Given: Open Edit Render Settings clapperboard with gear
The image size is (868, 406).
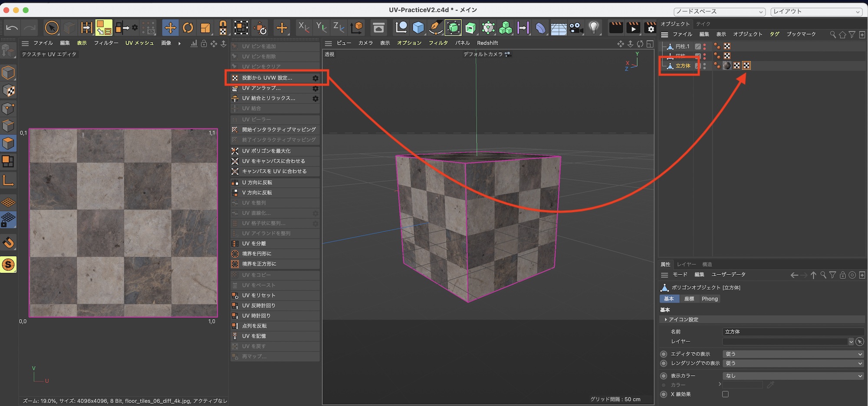Looking at the screenshot, I should click(x=650, y=28).
